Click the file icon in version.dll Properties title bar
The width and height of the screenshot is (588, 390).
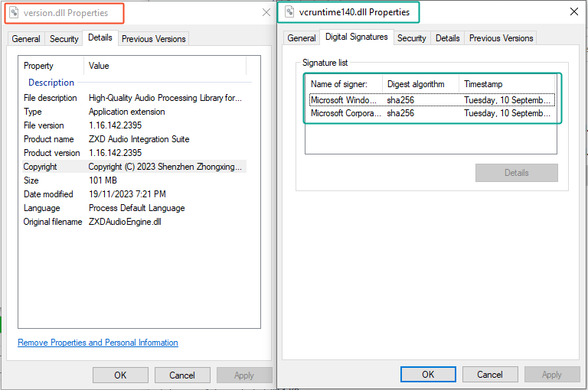coord(14,13)
